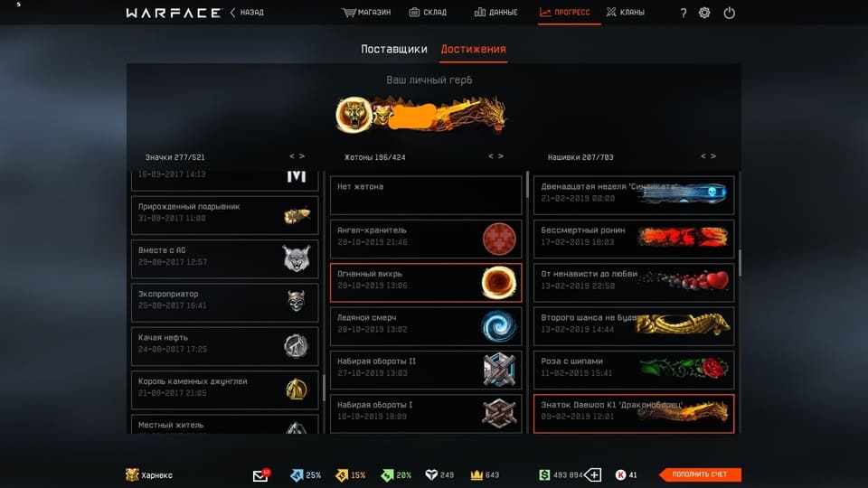The image size is (868, 488).
Task: Go to next page of Значки
Action: pyautogui.click(x=302, y=156)
